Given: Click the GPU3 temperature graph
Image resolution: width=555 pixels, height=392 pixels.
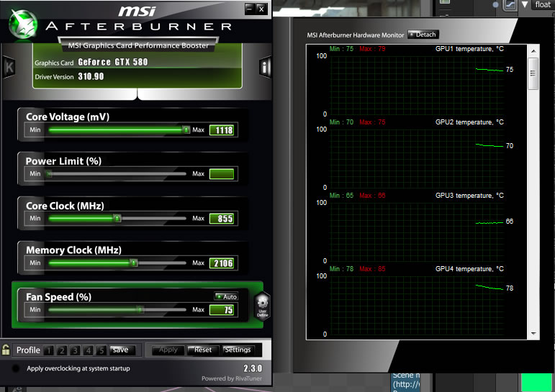Looking at the screenshot, I should pyautogui.click(x=417, y=232).
